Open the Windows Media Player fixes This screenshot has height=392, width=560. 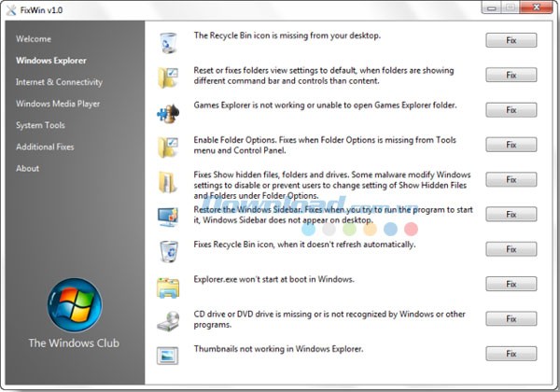pyautogui.click(x=58, y=104)
